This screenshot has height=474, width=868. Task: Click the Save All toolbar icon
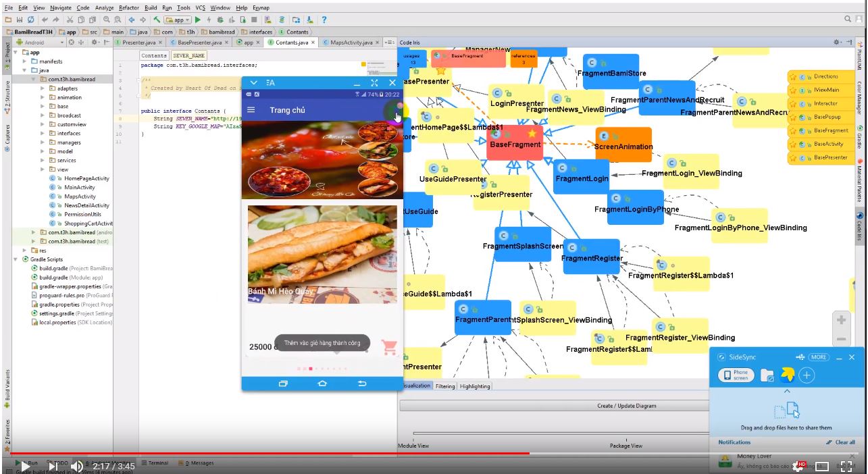[20, 20]
